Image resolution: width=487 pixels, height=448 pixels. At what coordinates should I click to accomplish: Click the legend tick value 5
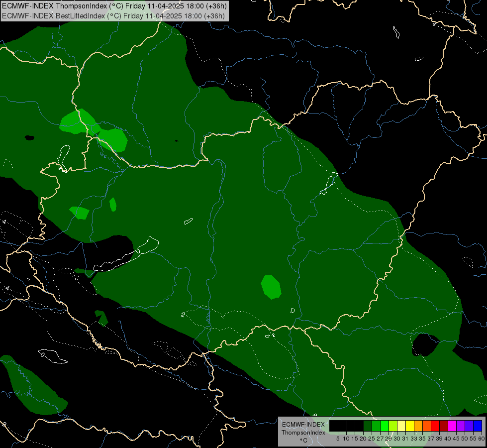click(x=338, y=439)
